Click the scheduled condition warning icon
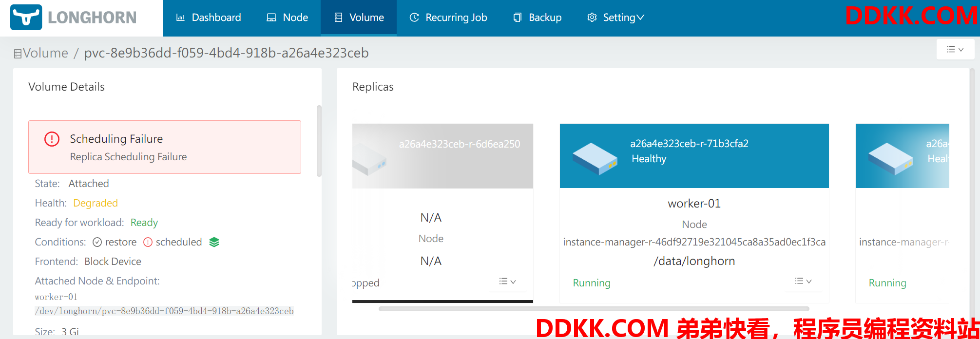 pyautogui.click(x=148, y=242)
